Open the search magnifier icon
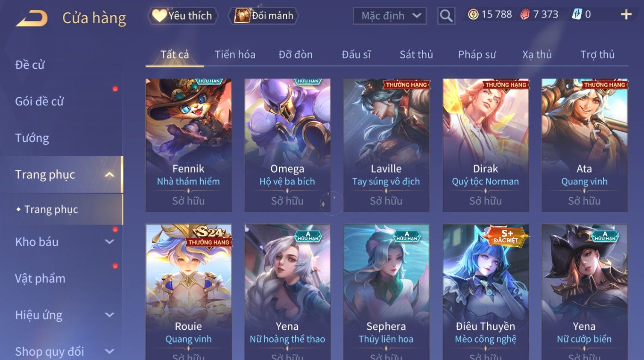This screenshot has height=360, width=644. click(x=446, y=16)
